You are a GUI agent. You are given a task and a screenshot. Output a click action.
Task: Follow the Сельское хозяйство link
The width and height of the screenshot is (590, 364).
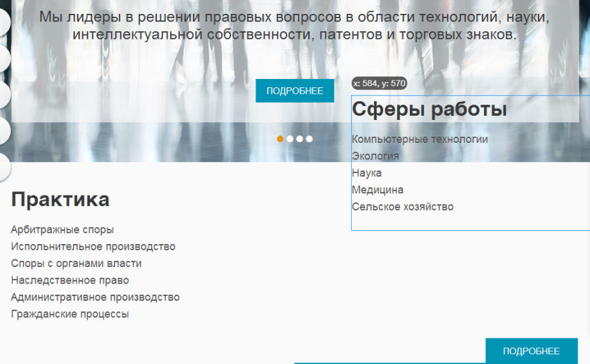pyautogui.click(x=402, y=207)
